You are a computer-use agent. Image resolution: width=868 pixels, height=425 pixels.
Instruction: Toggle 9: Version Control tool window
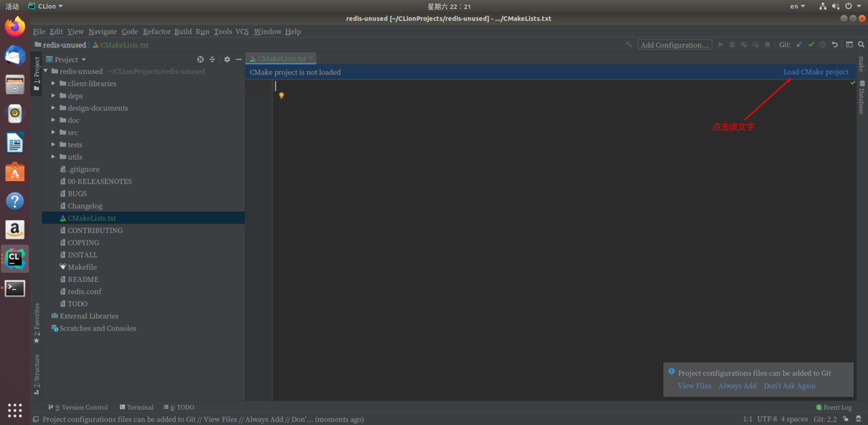tap(78, 407)
